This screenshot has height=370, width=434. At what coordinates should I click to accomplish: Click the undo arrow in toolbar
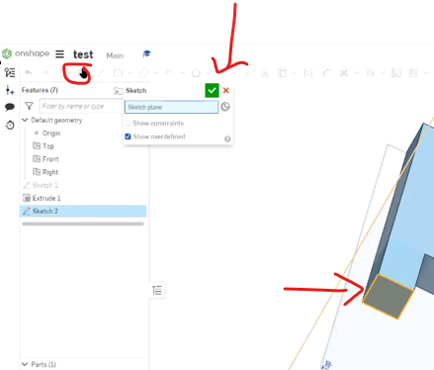tap(29, 72)
